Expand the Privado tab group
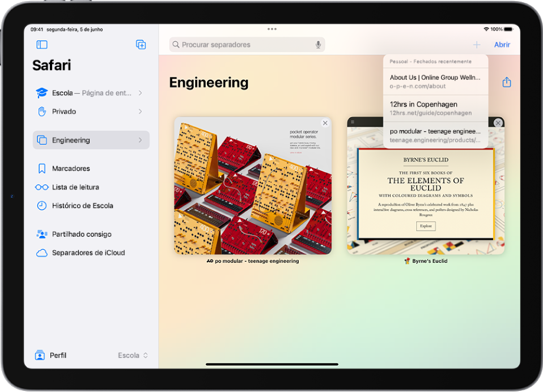 pos(141,112)
